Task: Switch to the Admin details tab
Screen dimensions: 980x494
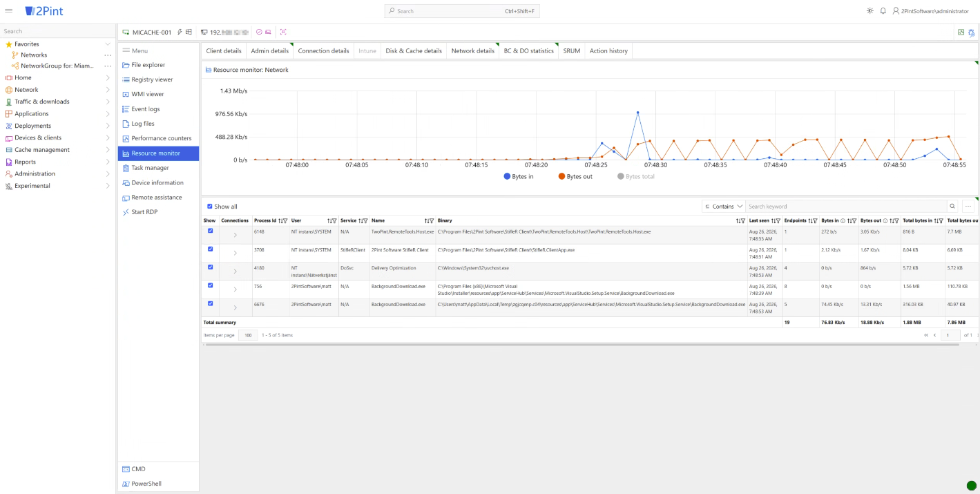Action: pyautogui.click(x=270, y=51)
